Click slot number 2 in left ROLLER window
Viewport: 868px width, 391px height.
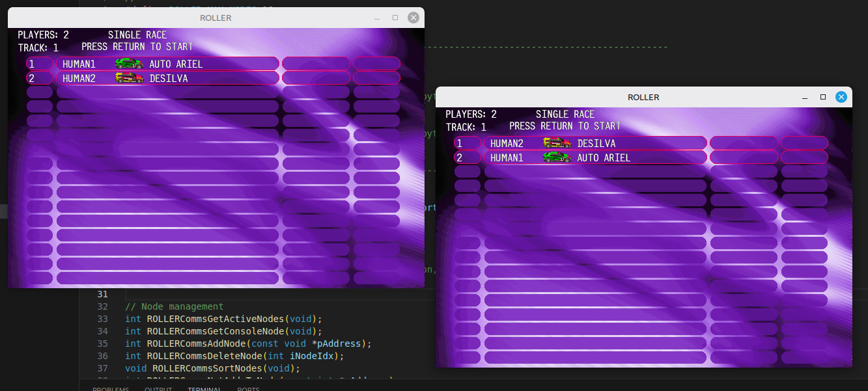coord(31,79)
